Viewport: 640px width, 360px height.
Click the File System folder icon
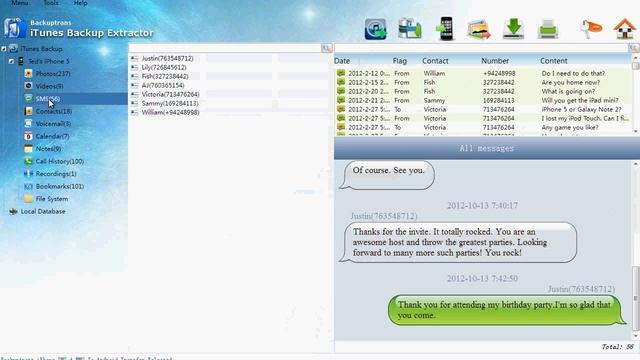[28, 199]
